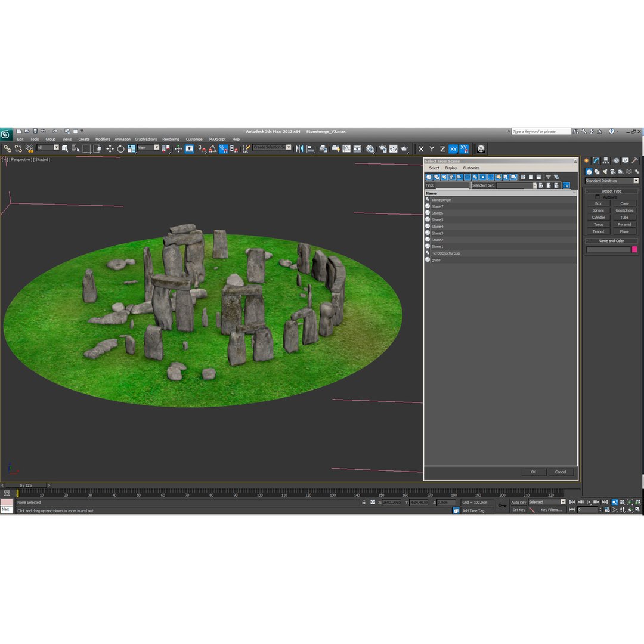Open the key mode Selected dropdown
The width and height of the screenshot is (644, 644).
point(547,502)
